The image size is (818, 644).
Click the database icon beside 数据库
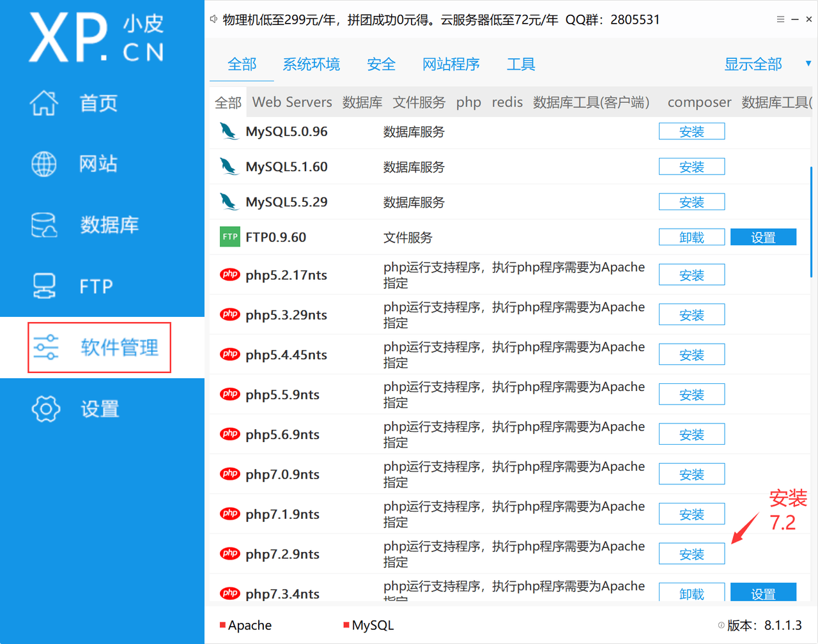tap(44, 225)
